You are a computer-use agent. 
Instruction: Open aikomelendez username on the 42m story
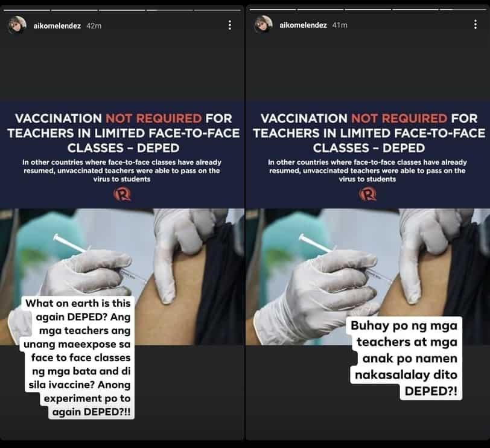57,25
